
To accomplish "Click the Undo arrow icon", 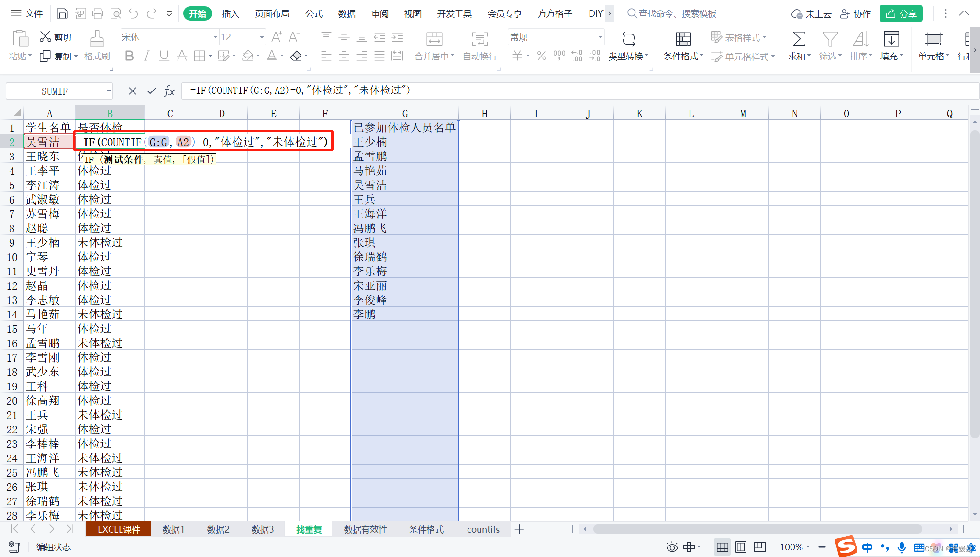I will (134, 13).
